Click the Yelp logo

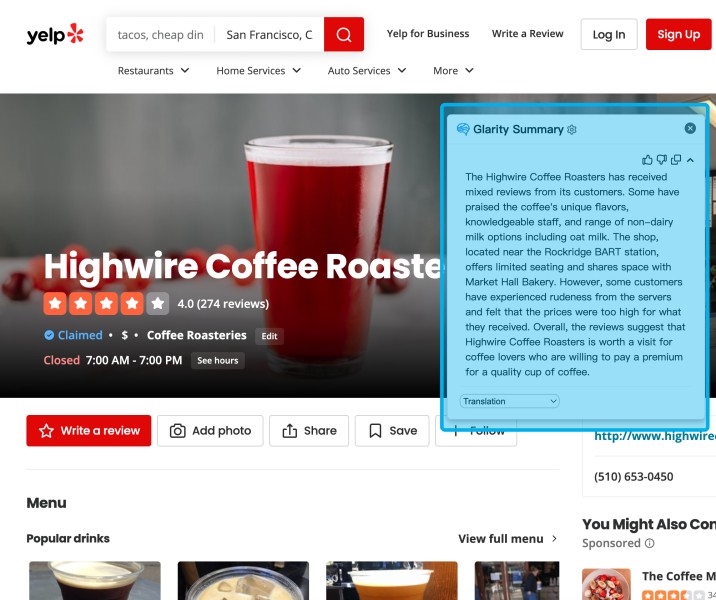(55, 34)
